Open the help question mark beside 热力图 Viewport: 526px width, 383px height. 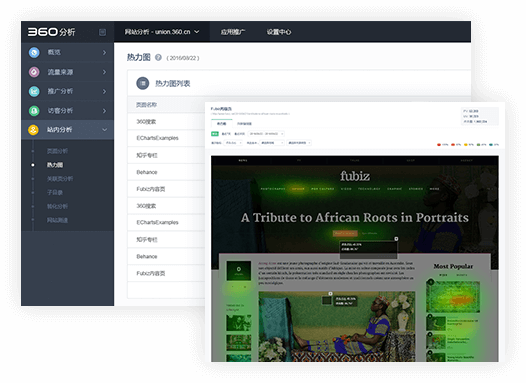click(158, 57)
